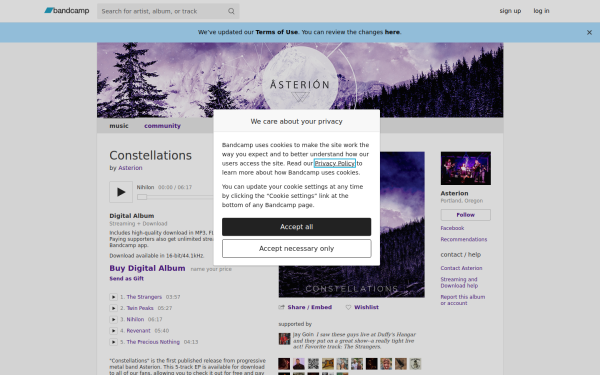Click the Bandcamp logo
Image resolution: width=600 pixels, height=375 pixels.
tap(67, 11)
